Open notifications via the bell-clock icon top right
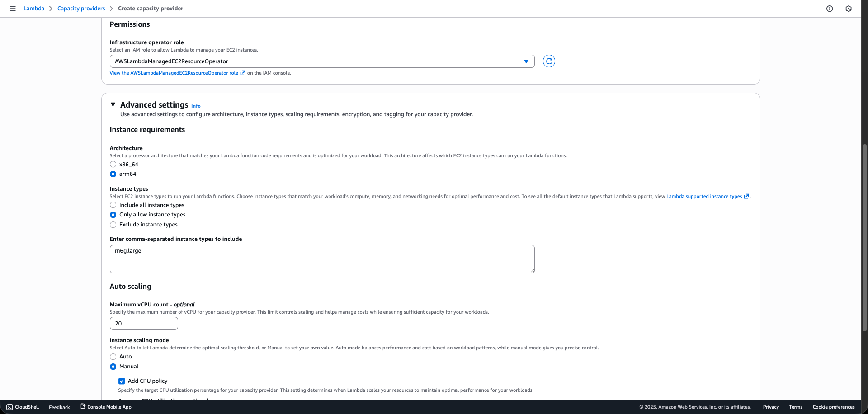The height and width of the screenshot is (414, 868). (849, 9)
